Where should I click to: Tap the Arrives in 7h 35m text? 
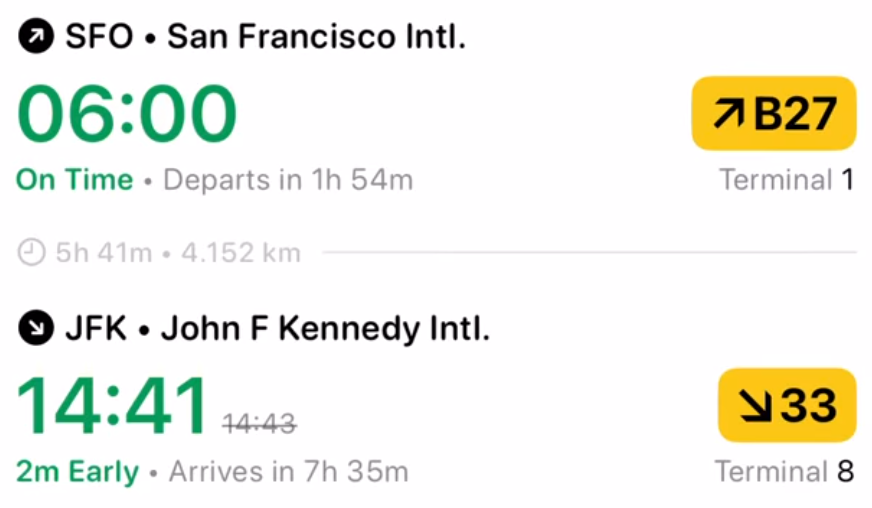pyautogui.click(x=288, y=471)
